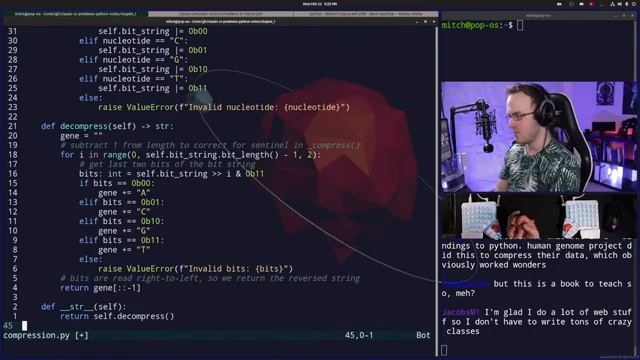This screenshot has width=640, height=360.
Task: Click line number 45 at cursor row
Action: pos(8,326)
